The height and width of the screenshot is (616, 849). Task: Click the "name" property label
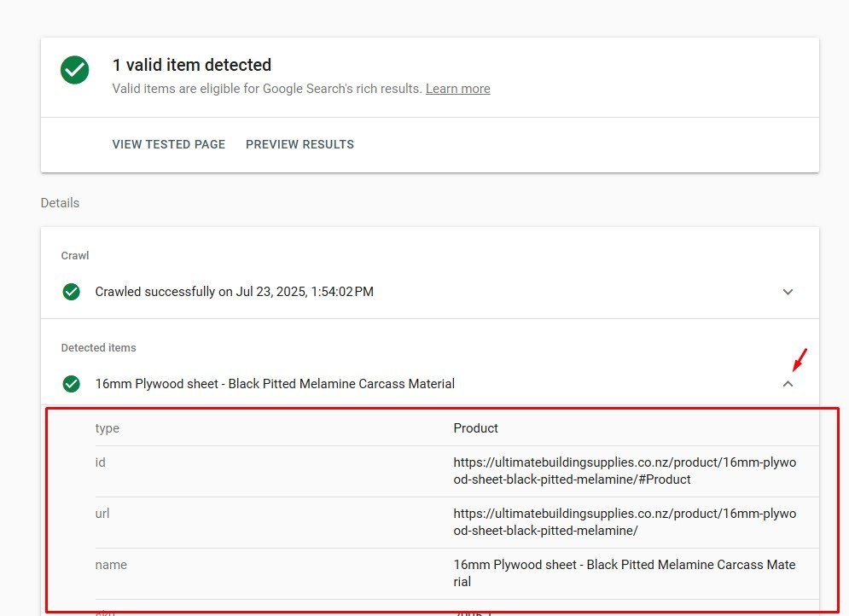pos(111,565)
